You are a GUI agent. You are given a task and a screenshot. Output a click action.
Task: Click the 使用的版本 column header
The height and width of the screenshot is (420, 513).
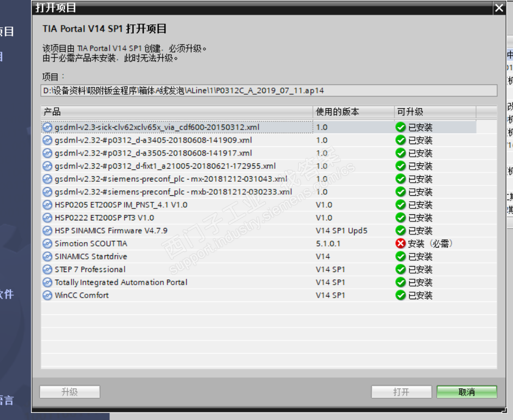pos(354,112)
